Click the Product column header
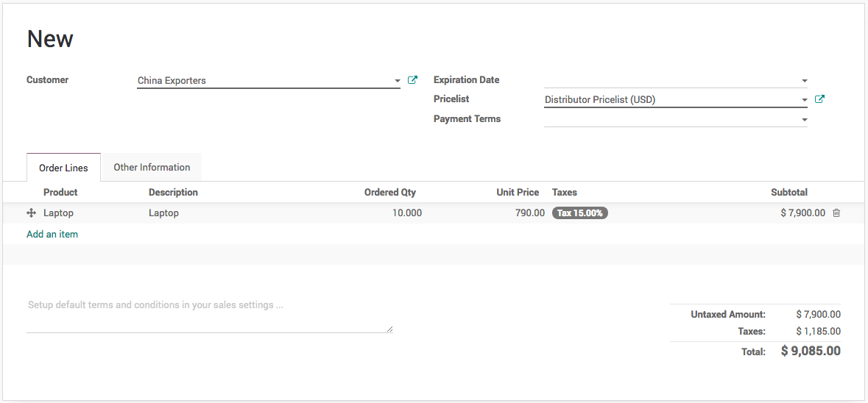The image size is (868, 403). point(60,193)
